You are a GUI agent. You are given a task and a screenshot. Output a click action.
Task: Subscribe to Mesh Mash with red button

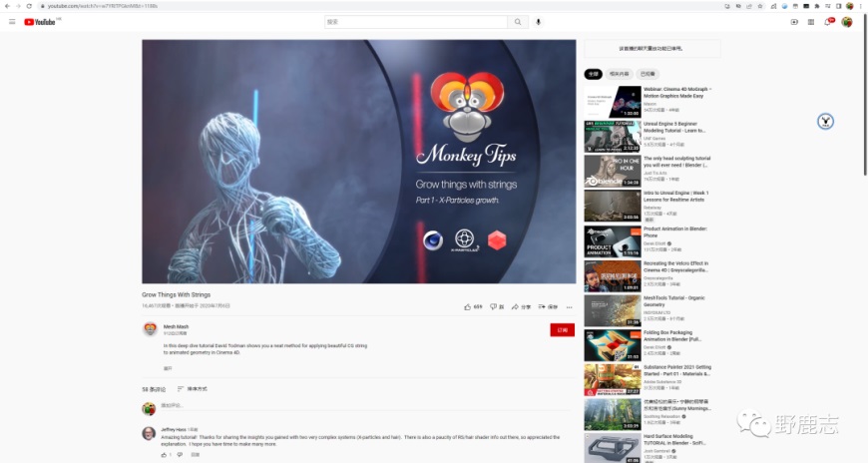click(x=562, y=330)
